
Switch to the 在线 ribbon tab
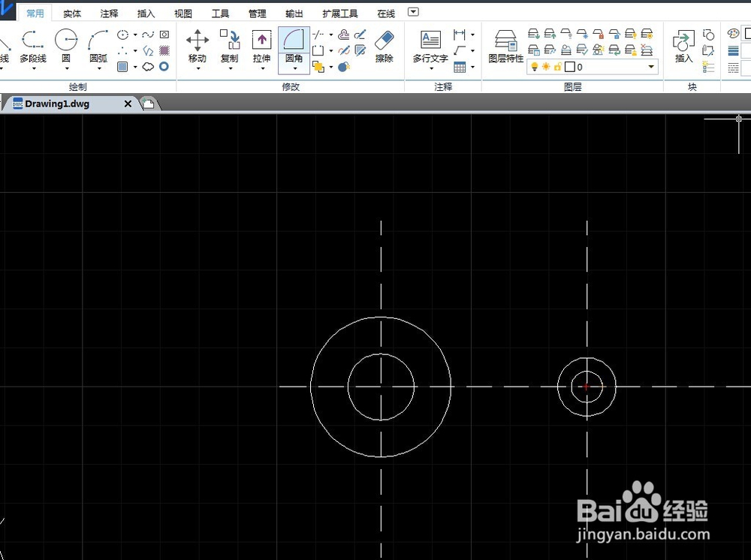(x=386, y=14)
